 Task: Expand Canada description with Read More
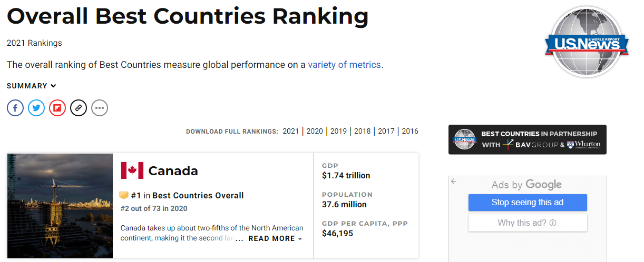click(275, 239)
